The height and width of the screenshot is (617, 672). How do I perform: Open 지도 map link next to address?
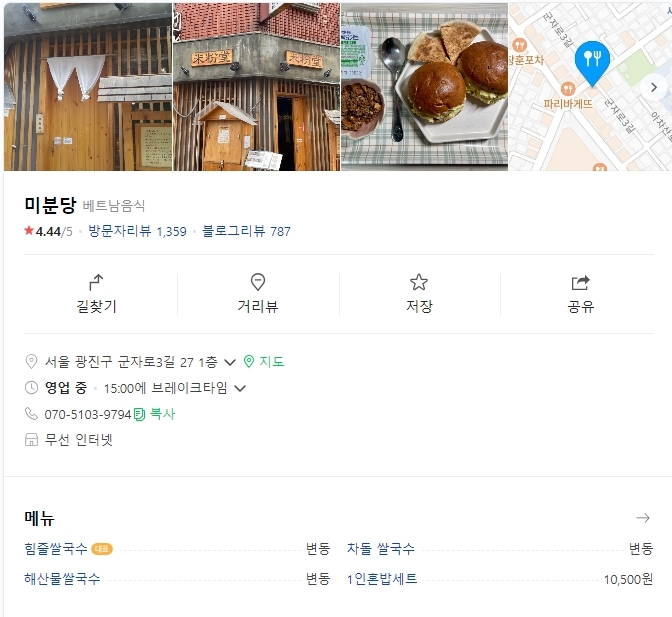(x=264, y=362)
